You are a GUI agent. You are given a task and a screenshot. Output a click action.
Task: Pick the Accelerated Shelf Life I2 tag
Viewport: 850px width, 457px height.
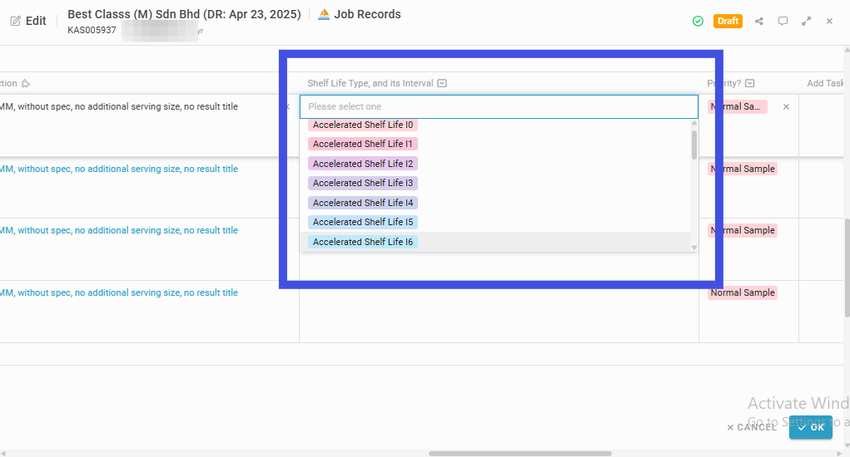pos(363,163)
